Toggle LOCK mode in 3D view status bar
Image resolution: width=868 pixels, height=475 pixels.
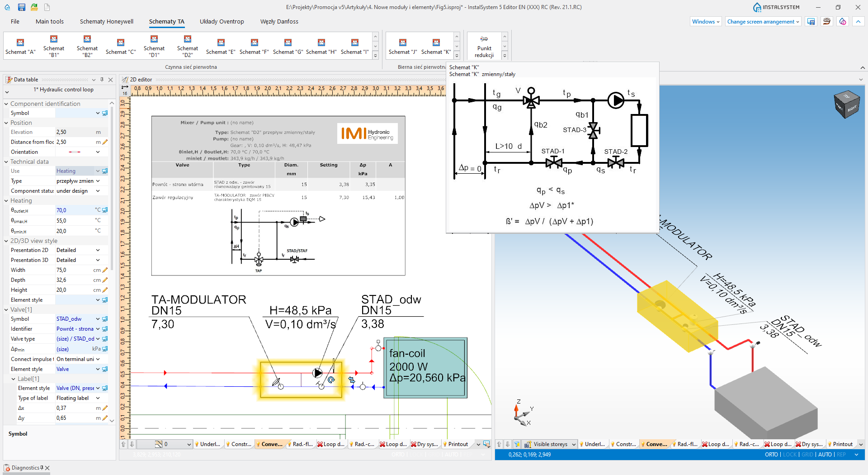(790, 455)
